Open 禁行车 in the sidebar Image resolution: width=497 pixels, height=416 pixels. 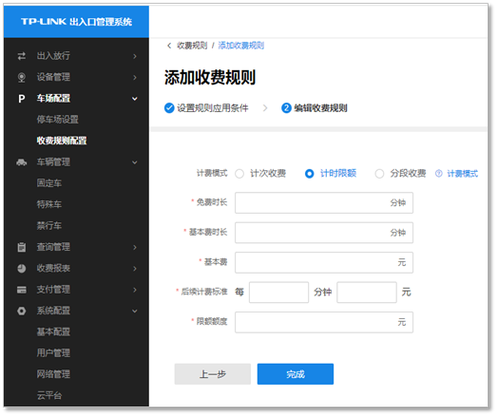[49, 226]
